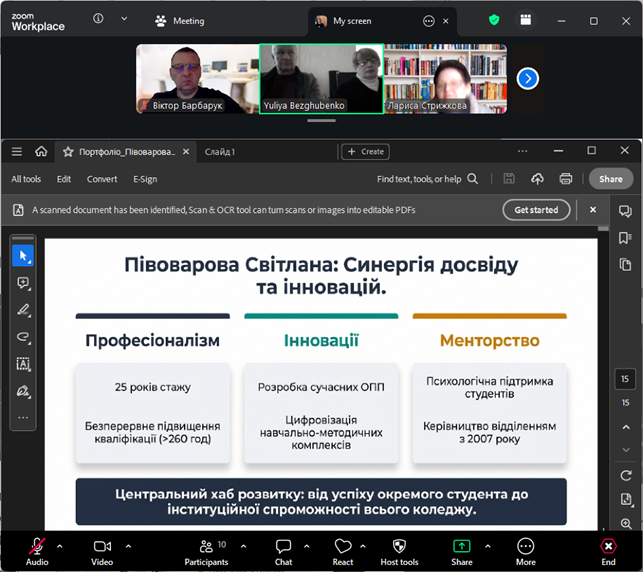This screenshot has width=643, height=572.
Task: Open Acrobat title bar ellipsis menu
Action: coord(522,151)
